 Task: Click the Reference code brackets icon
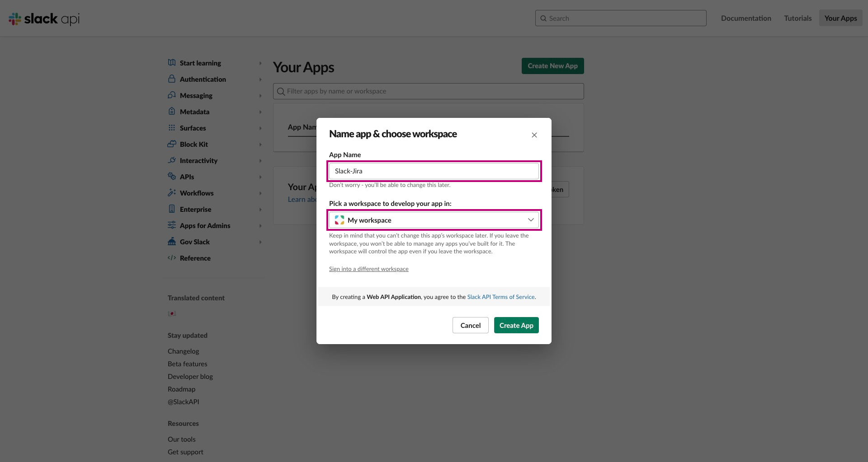point(172,258)
